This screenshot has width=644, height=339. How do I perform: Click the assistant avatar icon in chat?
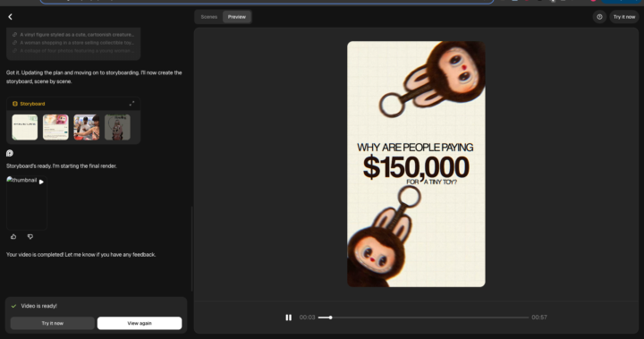[10, 153]
